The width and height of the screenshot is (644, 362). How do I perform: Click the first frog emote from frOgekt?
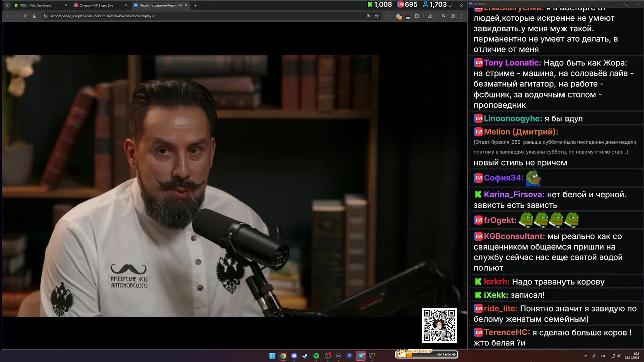tap(526, 220)
